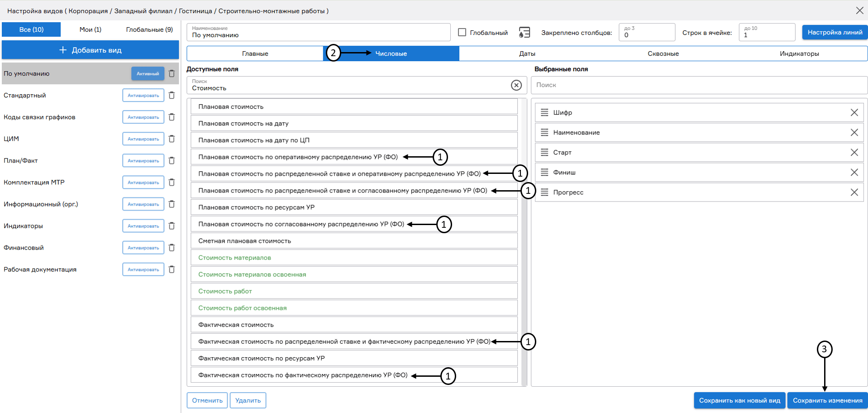This screenshot has height=413, width=868.
Task: Click Добавить вид button
Action: (x=91, y=50)
